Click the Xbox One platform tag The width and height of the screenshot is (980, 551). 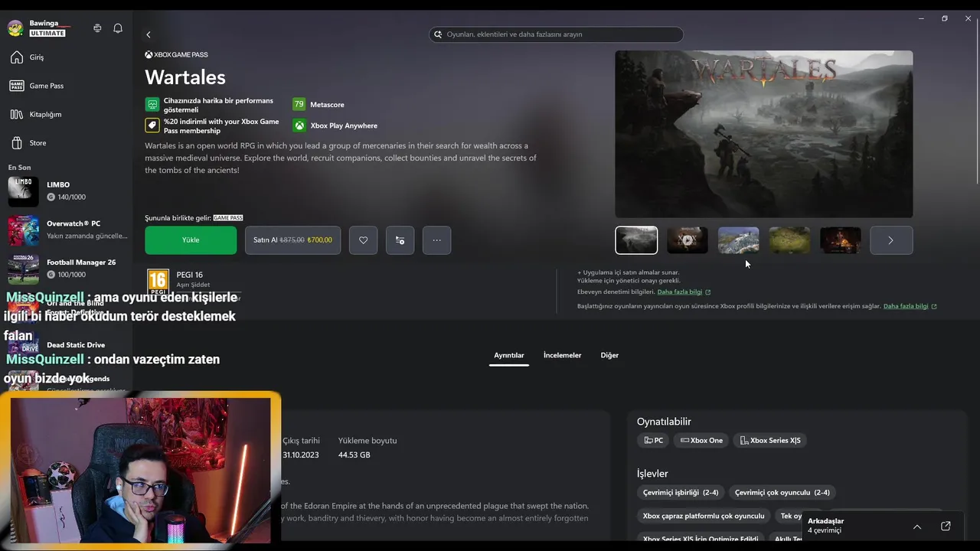[701, 440]
